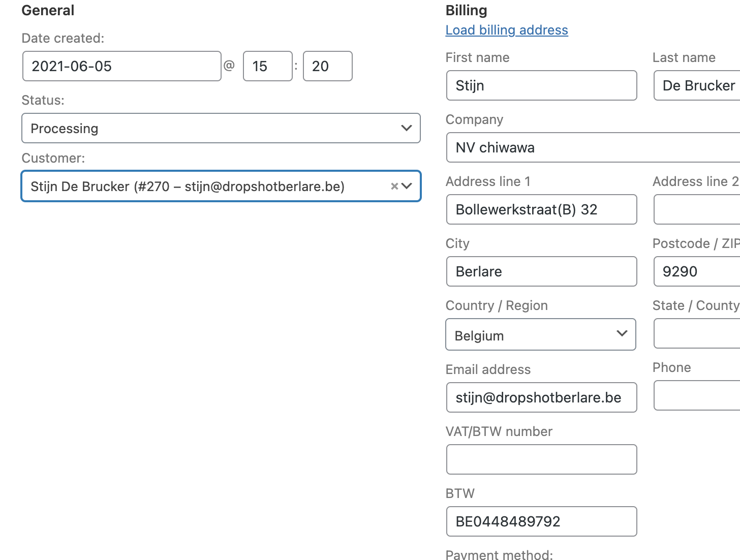Open the Status dropdown showing Processing
This screenshot has height=560, width=740.
click(221, 128)
